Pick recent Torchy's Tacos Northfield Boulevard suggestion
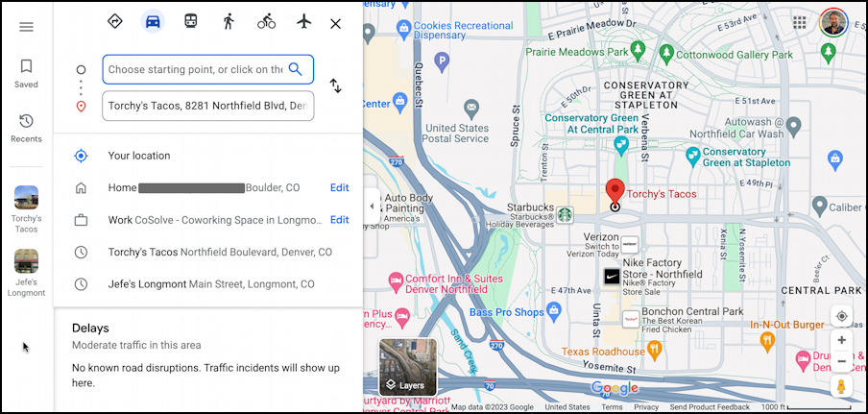 tap(208, 253)
